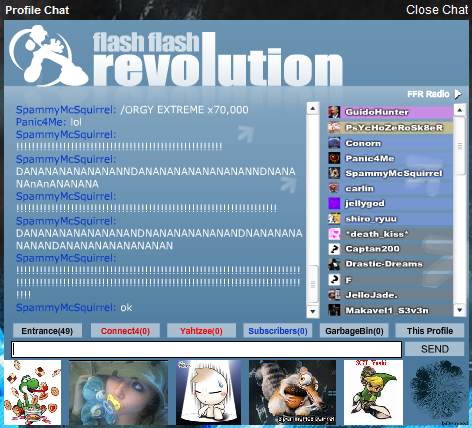The image size is (472, 428).
Task: Click JelloJade.'s avatar icon
Action: [334, 295]
